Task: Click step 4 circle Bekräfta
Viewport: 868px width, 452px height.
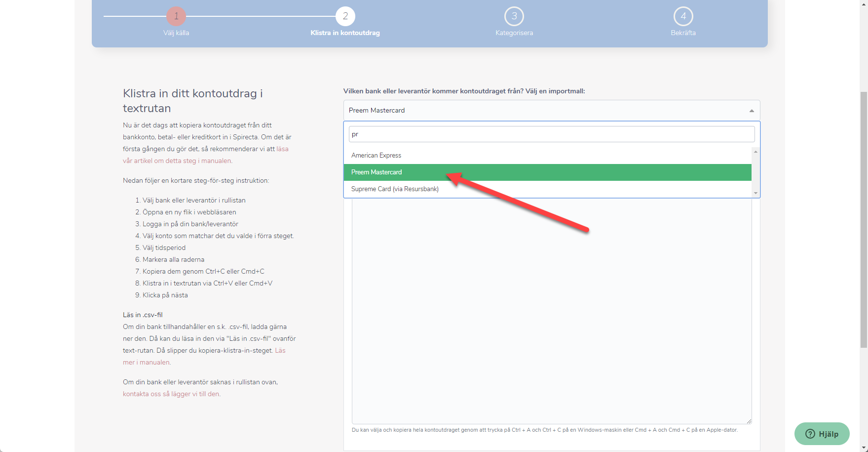Action: pos(683,16)
